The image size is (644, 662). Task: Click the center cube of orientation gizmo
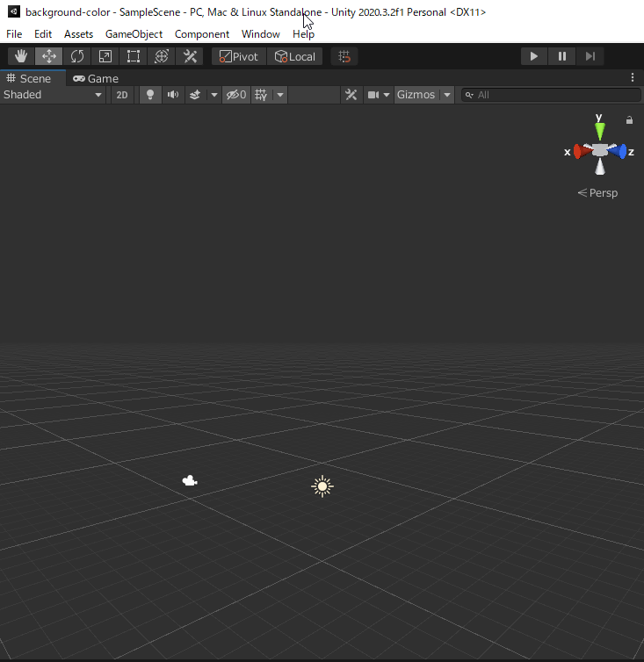(599, 150)
